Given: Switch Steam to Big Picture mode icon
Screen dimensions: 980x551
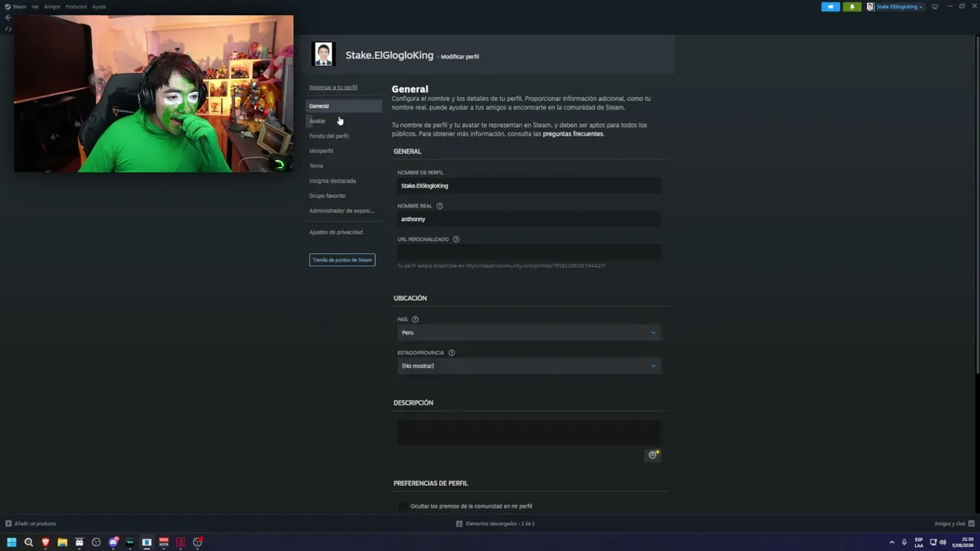Looking at the screenshot, I should tap(935, 7).
